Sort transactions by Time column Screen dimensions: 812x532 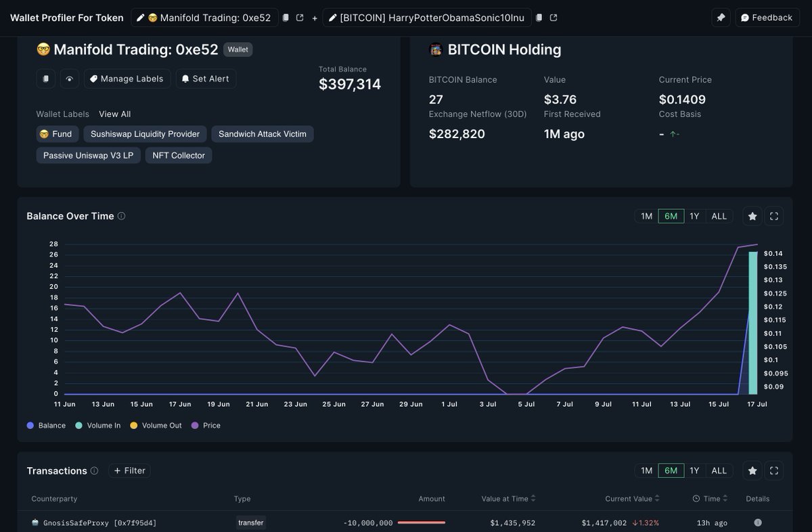point(710,499)
